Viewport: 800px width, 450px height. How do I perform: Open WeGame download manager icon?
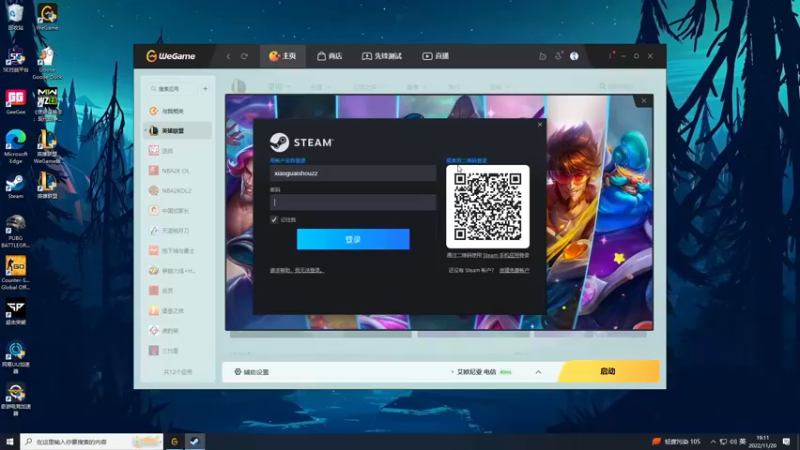[x=558, y=56]
